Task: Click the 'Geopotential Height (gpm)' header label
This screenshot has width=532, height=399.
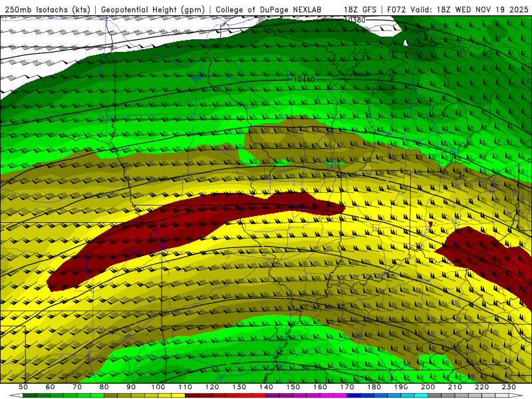Action: 153,9
